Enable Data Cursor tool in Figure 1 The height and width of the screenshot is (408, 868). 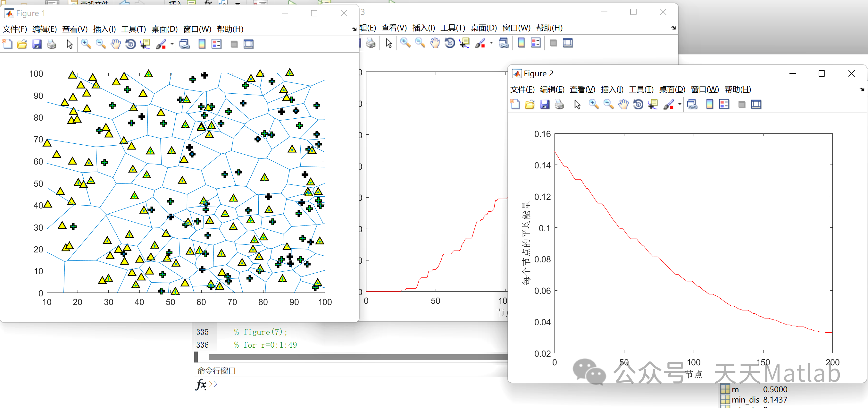(145, 44)
